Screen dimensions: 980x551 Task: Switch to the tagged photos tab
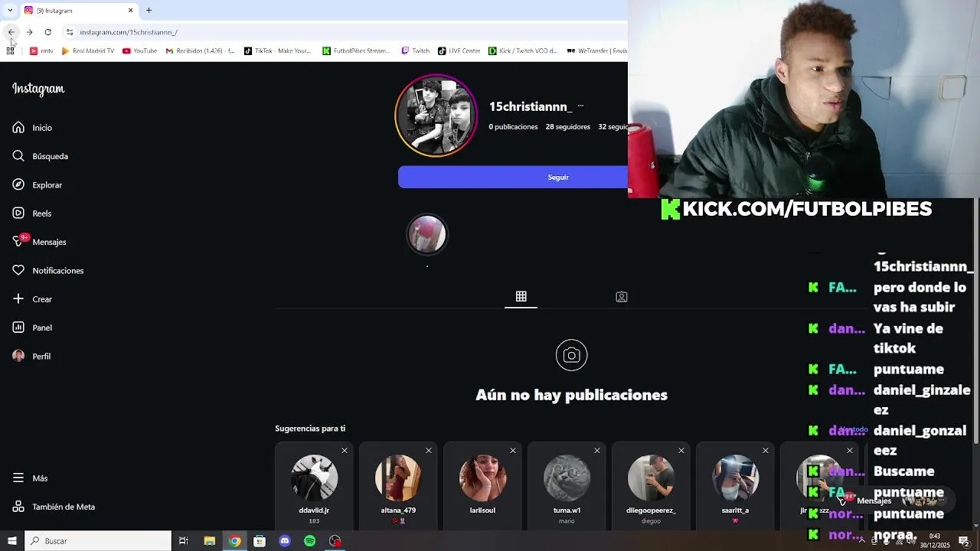tap(622, 297)
